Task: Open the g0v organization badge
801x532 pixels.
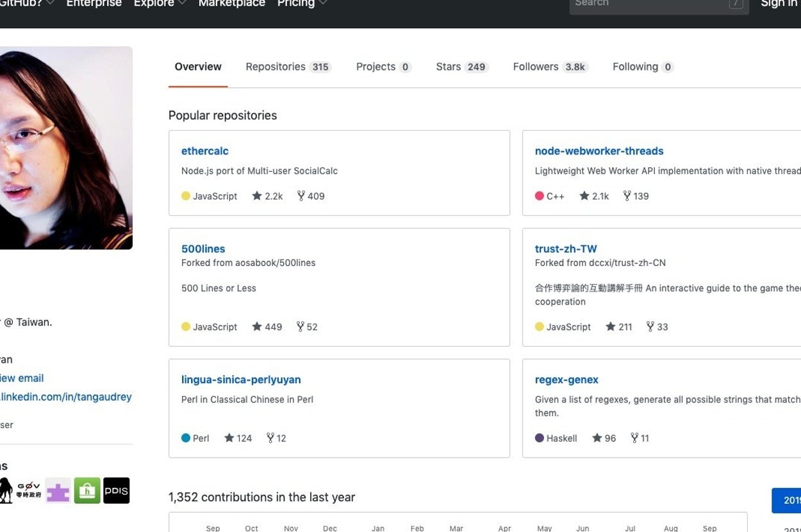Action: click(x=29, y=490)
